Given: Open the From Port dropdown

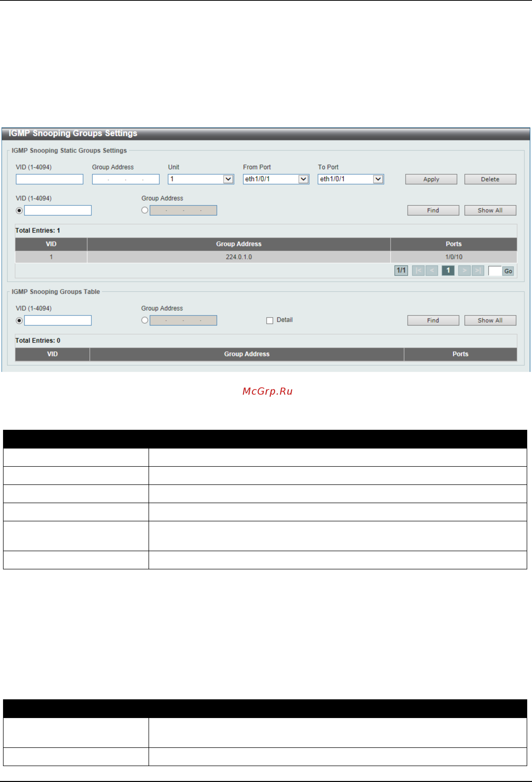Looking at the screenshot, I should tap(276, 179).
